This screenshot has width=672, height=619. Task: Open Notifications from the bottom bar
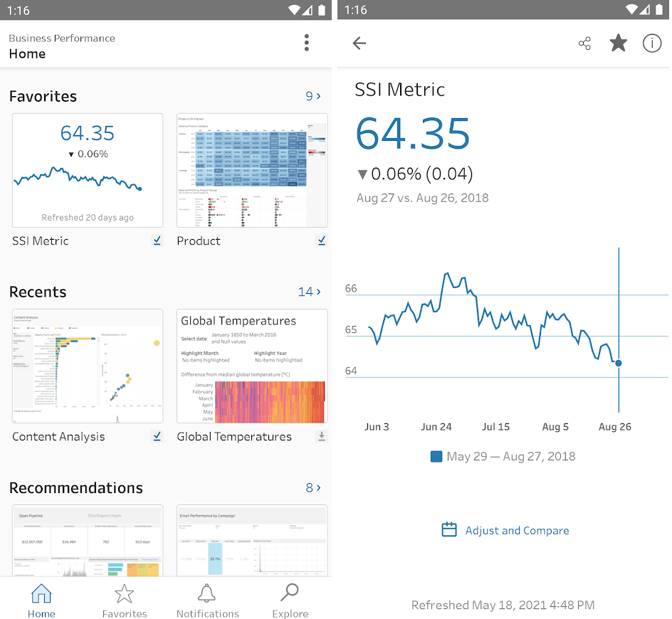click(207, 600)
